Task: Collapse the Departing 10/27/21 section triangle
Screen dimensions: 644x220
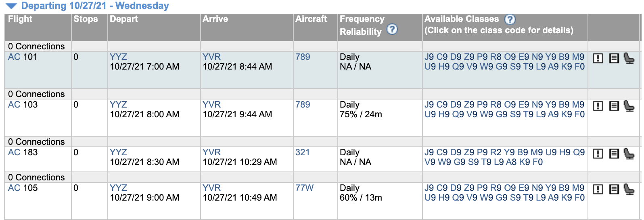Action: [x=11, y=6]
